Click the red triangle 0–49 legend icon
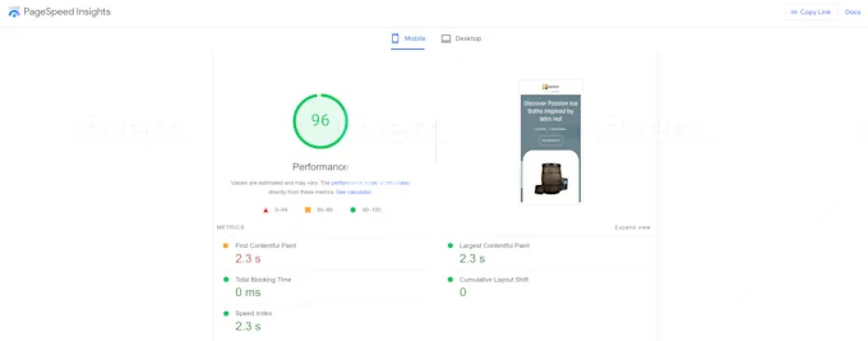Viewport: 868px width, 341px height. coord(266,210)
